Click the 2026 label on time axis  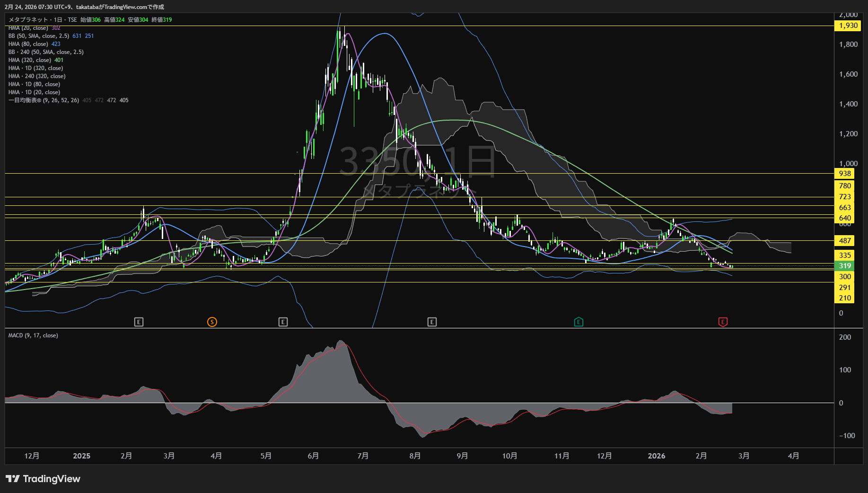(656, 456)
